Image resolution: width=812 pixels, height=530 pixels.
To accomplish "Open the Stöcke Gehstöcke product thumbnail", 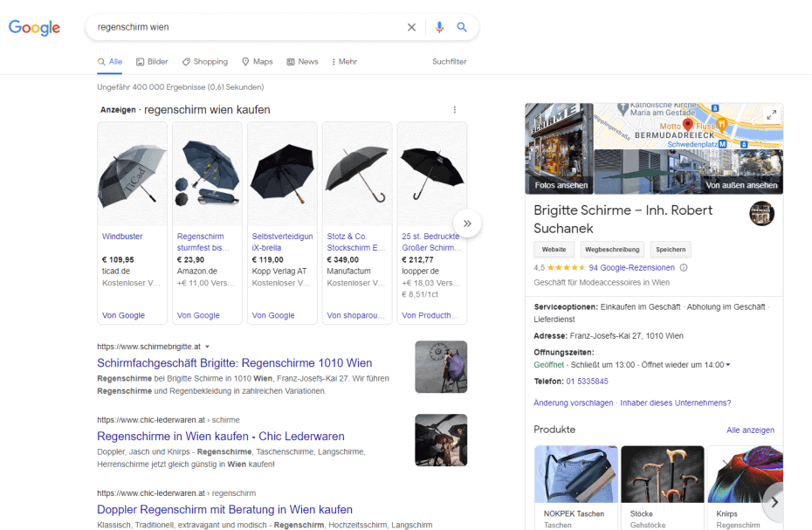I will [x=663, y=474].
